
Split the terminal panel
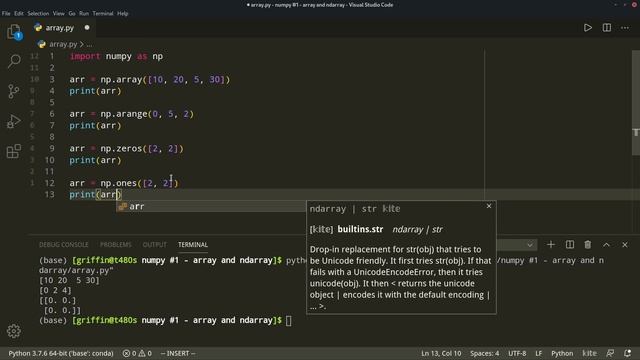coord(570,244)
